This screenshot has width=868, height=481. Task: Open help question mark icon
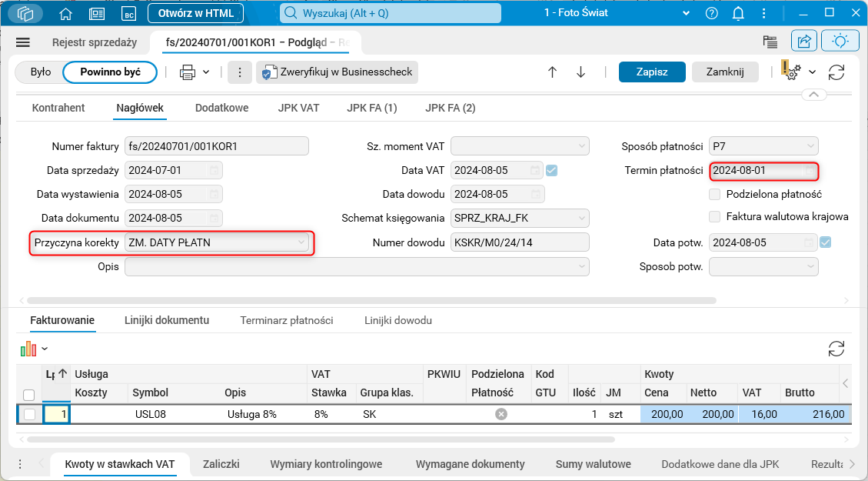coord(711,13)
